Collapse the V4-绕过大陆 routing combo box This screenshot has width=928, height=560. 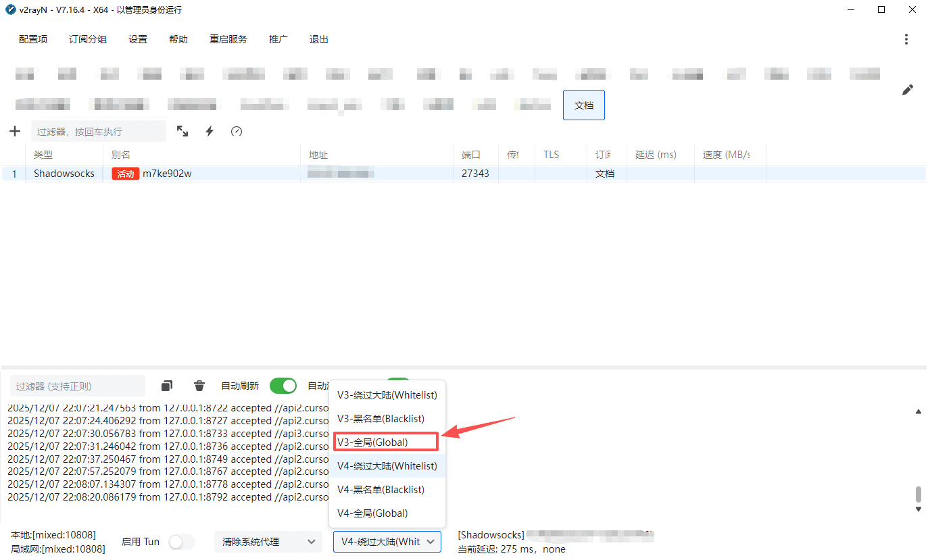tap(387, 542)
